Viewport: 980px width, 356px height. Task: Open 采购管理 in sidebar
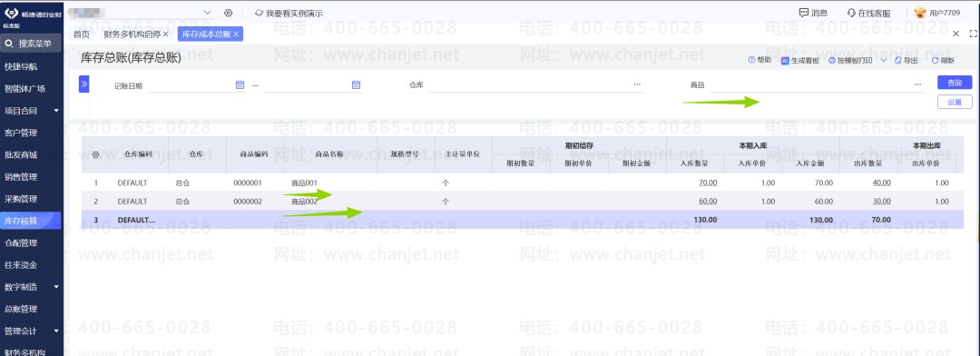tap(21, 199)
